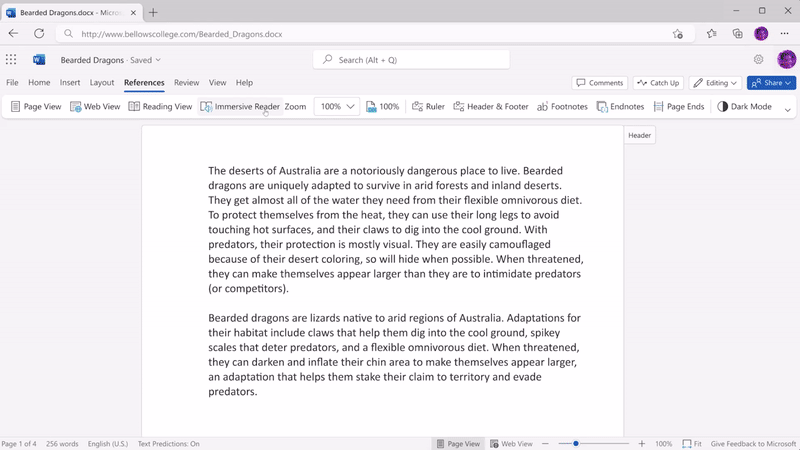Launch Immersive Reader
This screenshot has height=450, width=800.
point(240,107)
